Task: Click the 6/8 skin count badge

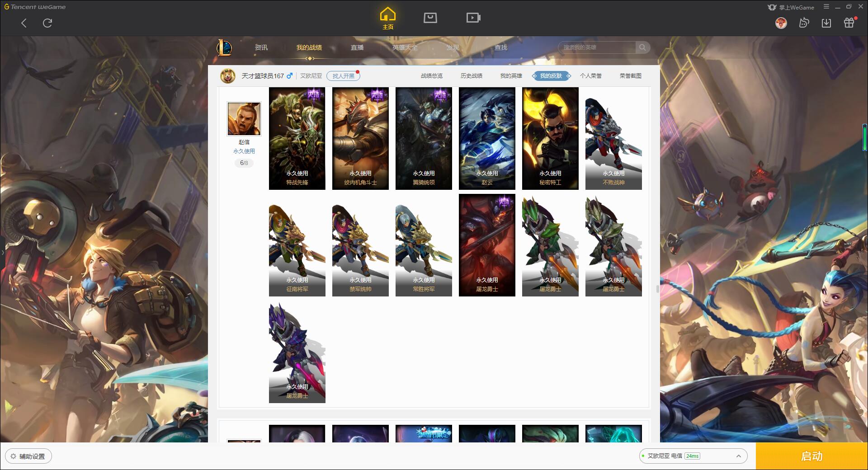Action: tap(244, 163)
